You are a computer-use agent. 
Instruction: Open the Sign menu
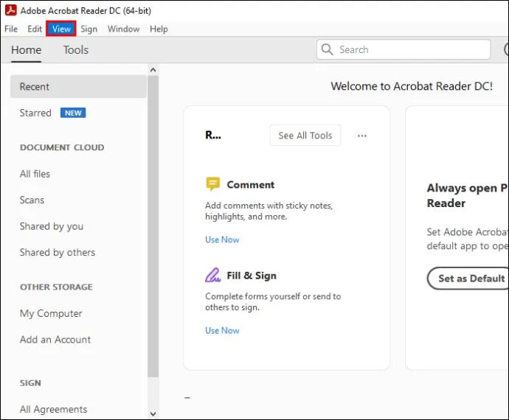point(89,29)
